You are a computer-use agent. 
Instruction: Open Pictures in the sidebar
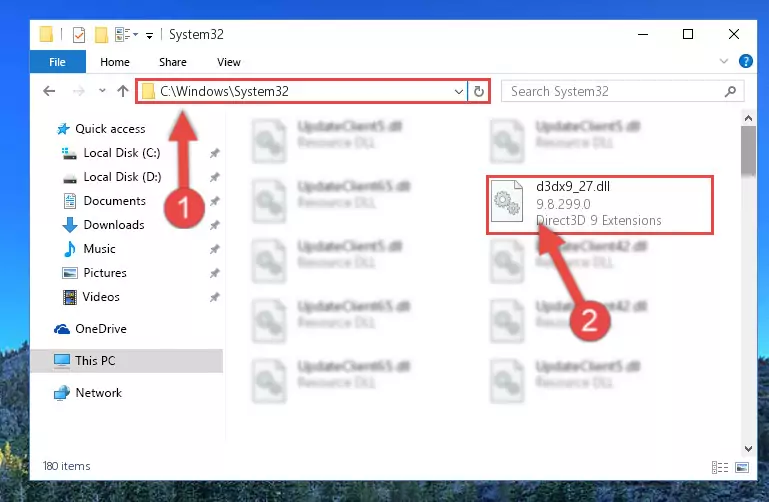[x=94, y=273]
